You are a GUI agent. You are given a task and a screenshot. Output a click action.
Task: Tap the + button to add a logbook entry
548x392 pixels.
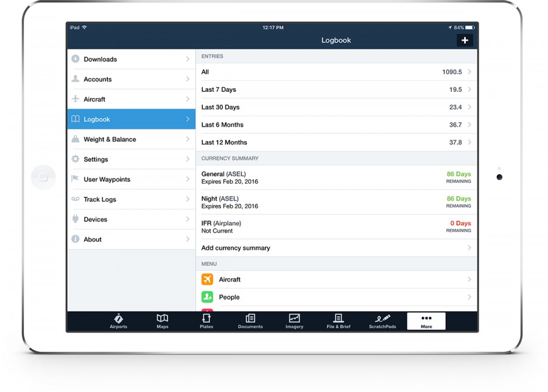pos(465,40)
